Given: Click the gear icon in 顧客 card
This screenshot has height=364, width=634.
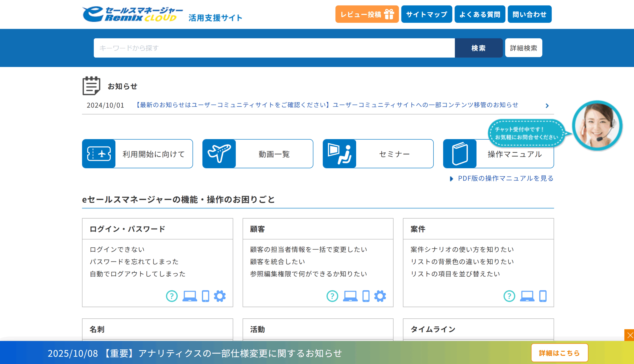Looking at the screenshot, I should tap(380, 296).
